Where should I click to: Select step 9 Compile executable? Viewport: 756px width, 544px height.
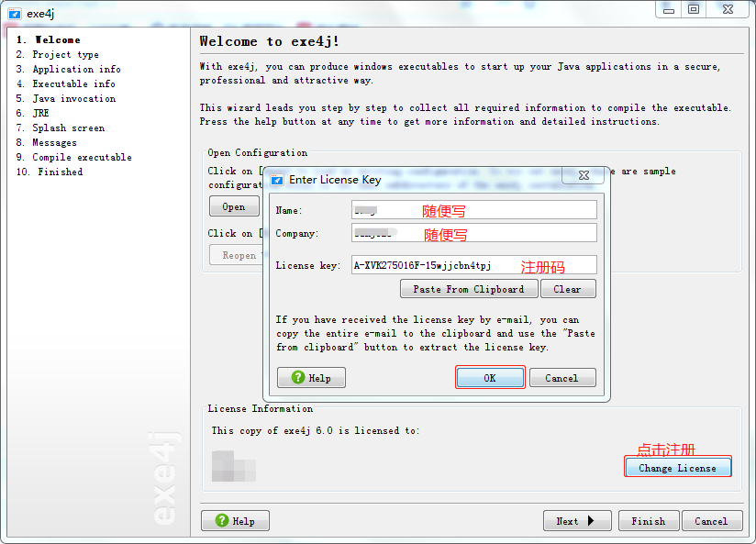pyautogui.click(x=73, y=157)
